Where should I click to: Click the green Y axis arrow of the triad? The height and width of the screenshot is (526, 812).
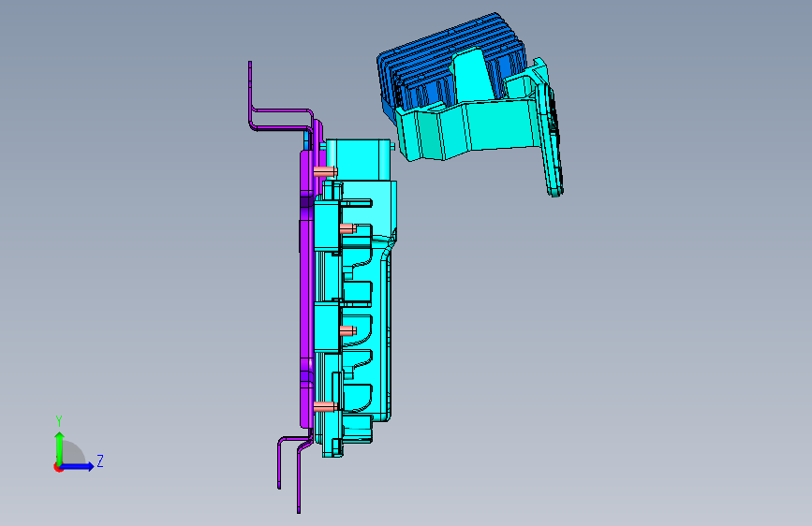tap(59, 447)
